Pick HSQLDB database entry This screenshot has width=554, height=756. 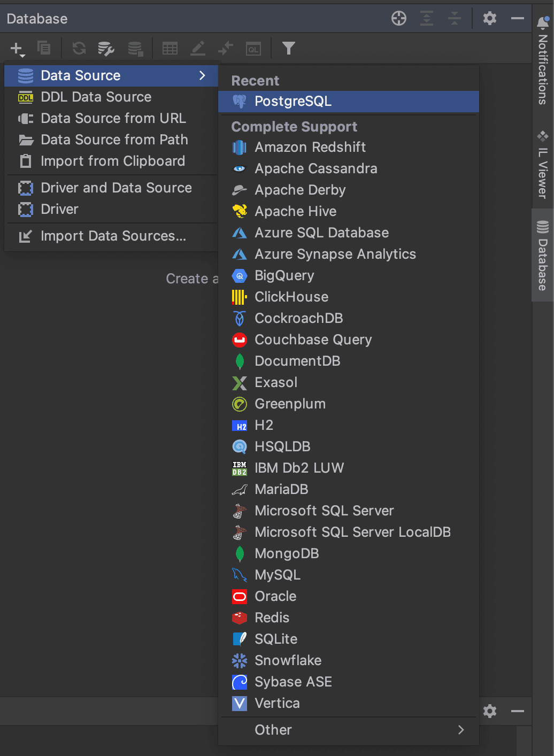pyautogui.click(x=349, y=446)
